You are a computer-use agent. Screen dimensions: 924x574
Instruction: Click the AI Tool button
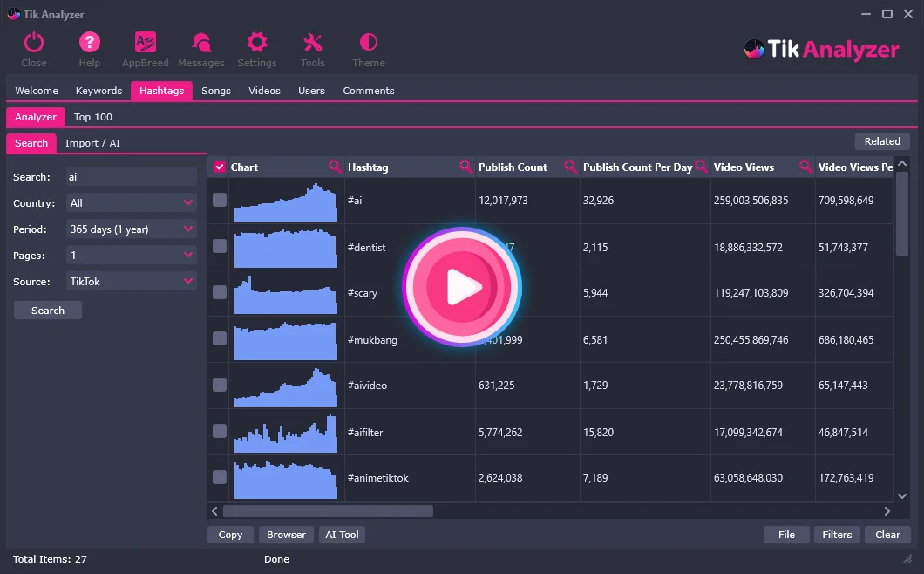click(x=342, y=535)
